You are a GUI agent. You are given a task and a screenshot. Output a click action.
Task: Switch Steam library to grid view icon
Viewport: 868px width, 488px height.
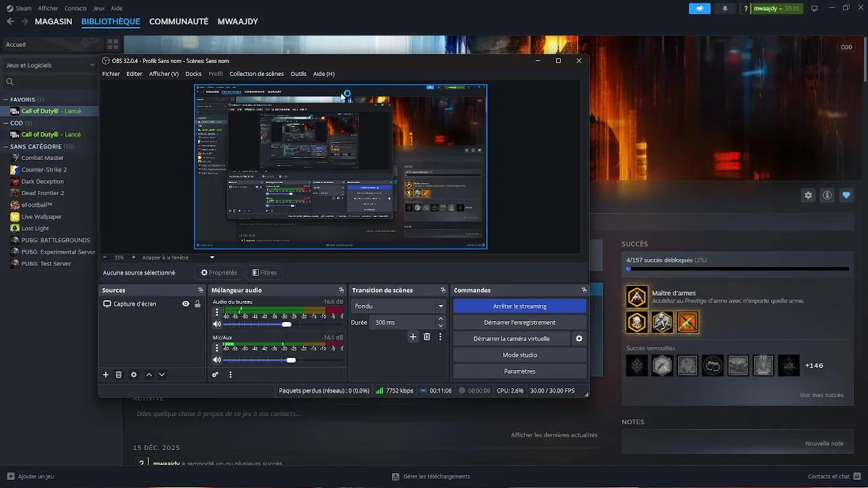pyautogui.click(x=113, y=45)
